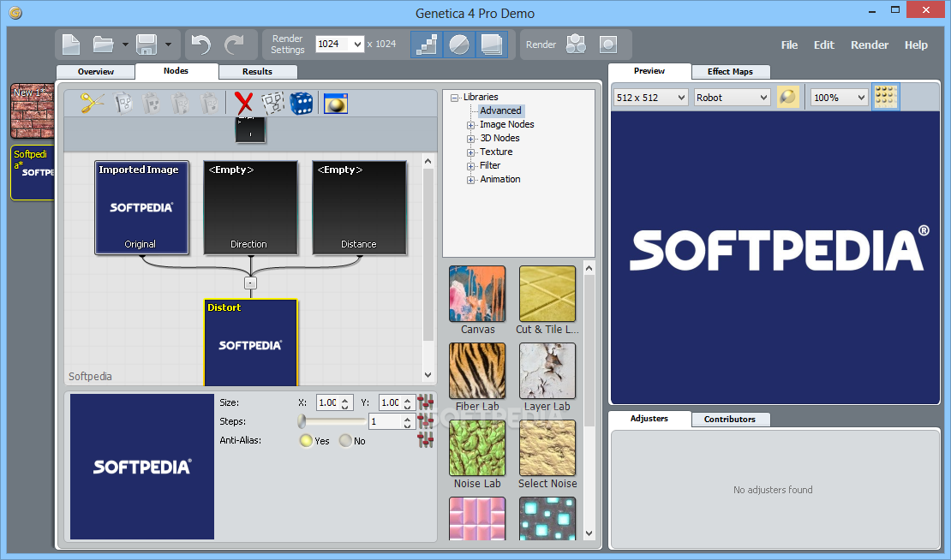Click the Render single node icon
951x560 pixels.
pyautogui.click(x=608, y=45)
